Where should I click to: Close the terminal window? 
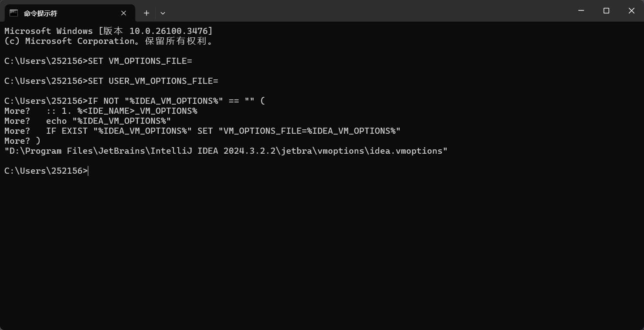[631, 11]
